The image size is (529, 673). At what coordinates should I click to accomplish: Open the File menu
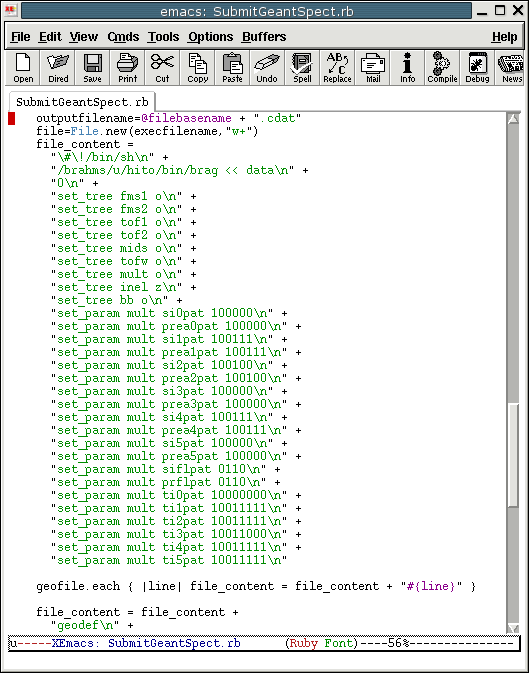[21, 37]
